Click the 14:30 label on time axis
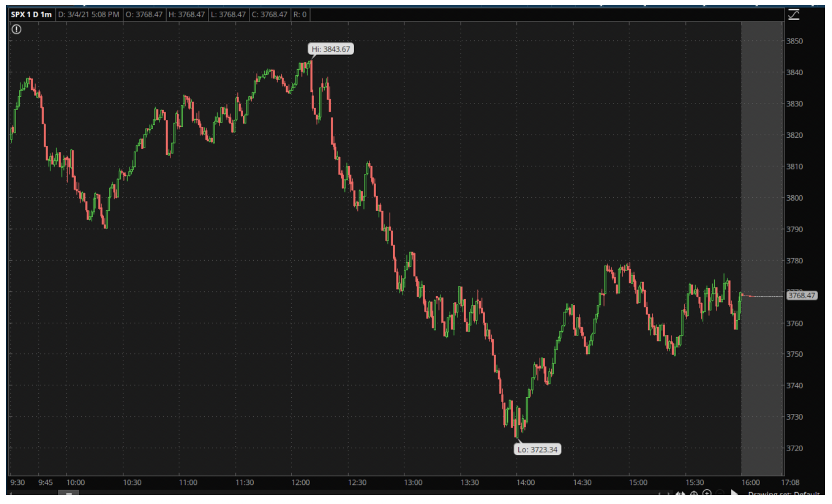Screen dimensions: 832x504 click(x=582, y=482)
